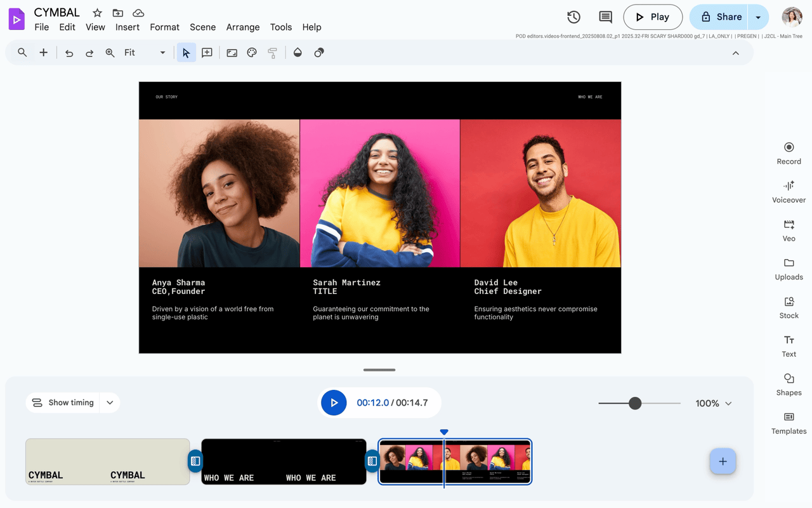Open the Fit zoom dropdown
Image resolution: width=812 pixels, height=508 pixels.
click(162, 53)
